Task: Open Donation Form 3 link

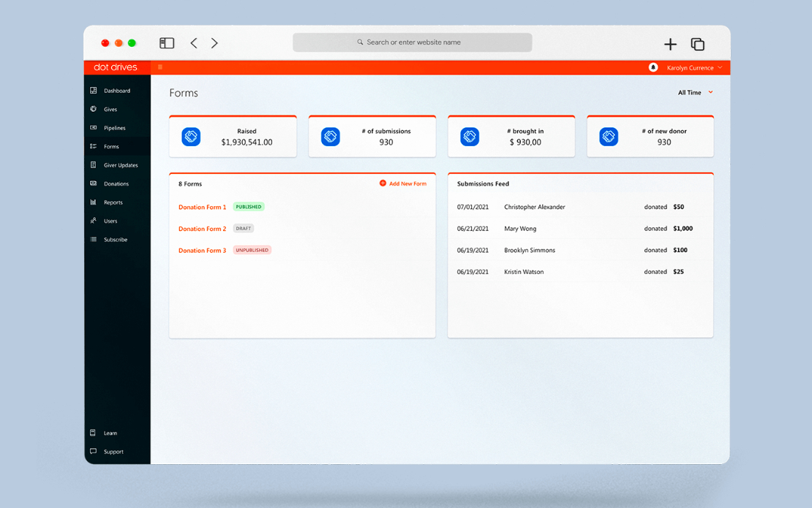Action: pos(202,251)
